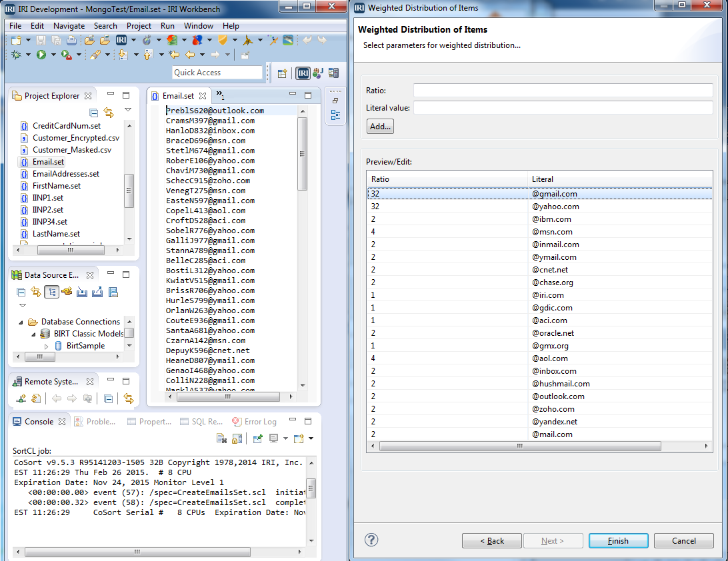The width and height of the screenshot is (728, 561).
Task: Open the New wizard dropdown arrow
Action: click(x=28, y=41)
